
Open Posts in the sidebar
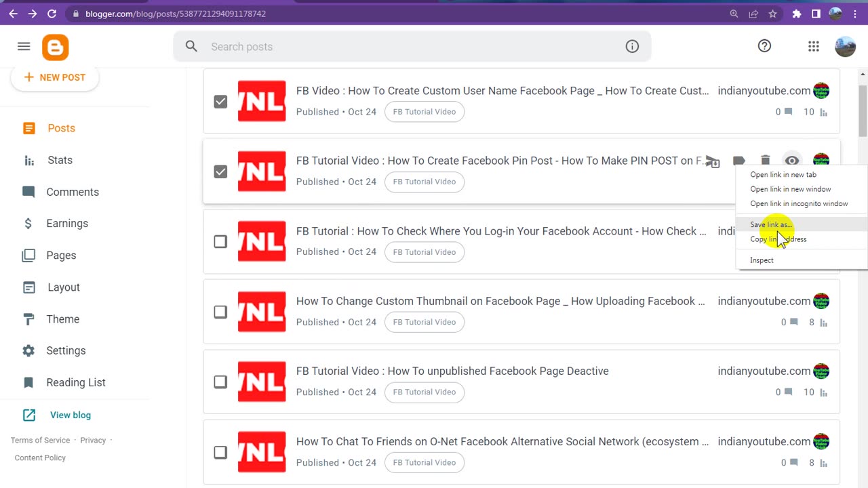tap(61, 128)
